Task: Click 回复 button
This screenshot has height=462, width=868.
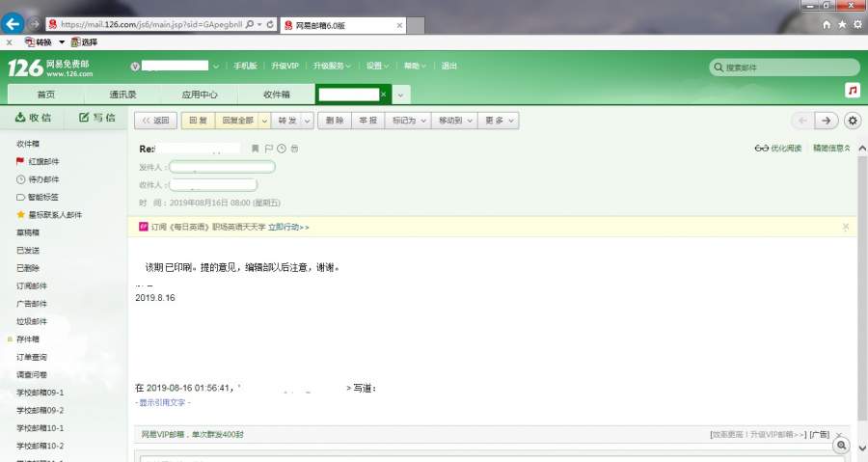Action: (x=198, y=121)
